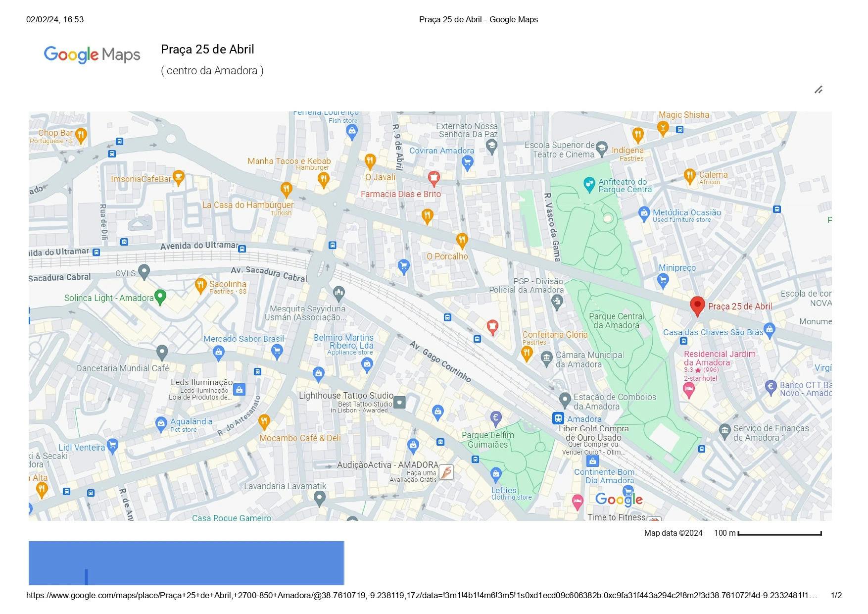Click the Anfiteatro do Parque Central icon
The width and height of the screenshot is (868, 614).
(x=589, y=185)
